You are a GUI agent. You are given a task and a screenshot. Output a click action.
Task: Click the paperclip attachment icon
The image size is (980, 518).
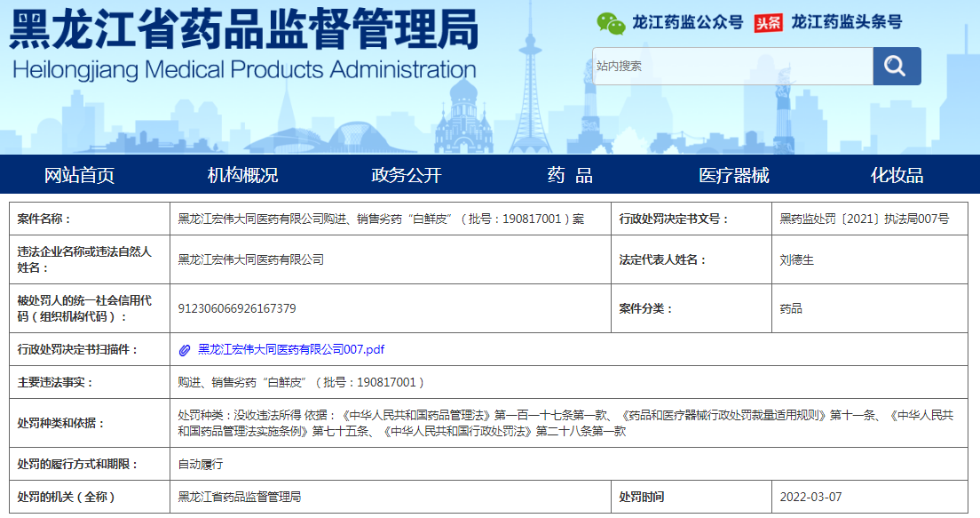coord(185,350)
